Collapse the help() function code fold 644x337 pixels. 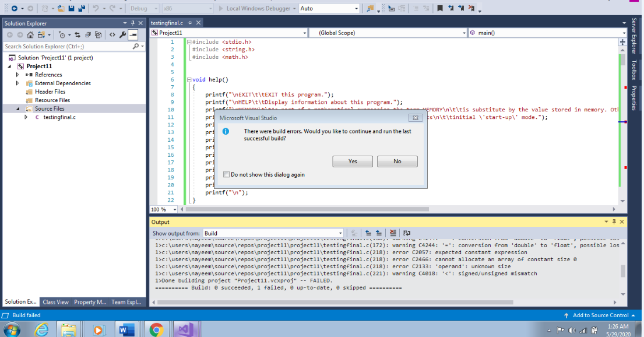[189, 80]
